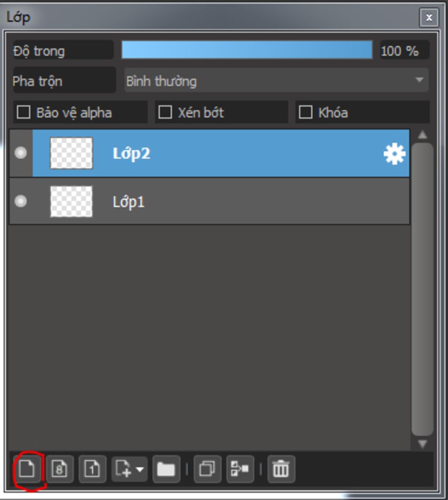The height and width of the screenshot is (500, 448).
Task: Duplicate the selected layer
Action: click(x=207, y=469)
